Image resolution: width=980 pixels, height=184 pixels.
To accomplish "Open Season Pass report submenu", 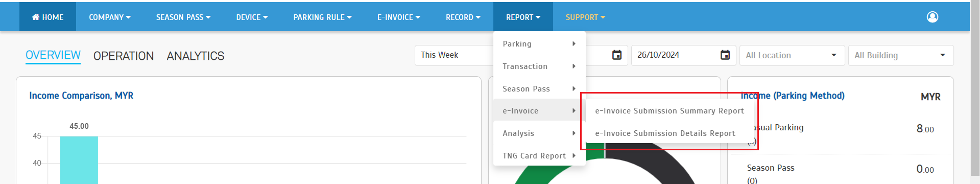I will (x=539, y=89).
